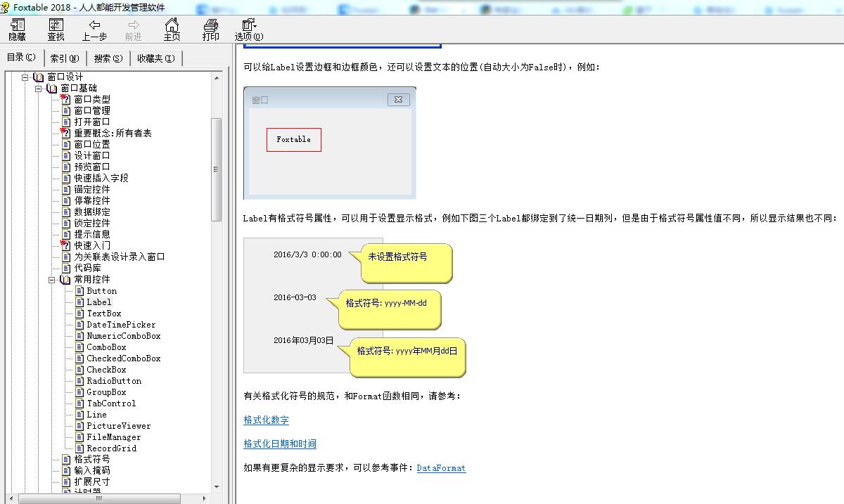Image resolution: width=844 pixels, height=504 pixels.
Task: Open the 数据绑定 topic
Action: (92, 212)
